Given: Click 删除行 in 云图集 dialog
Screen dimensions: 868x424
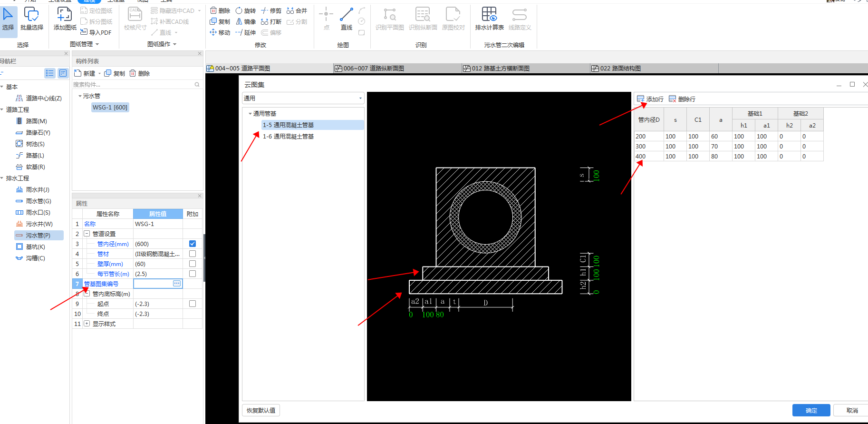Looking at the screenshot, I should (682, 99).
